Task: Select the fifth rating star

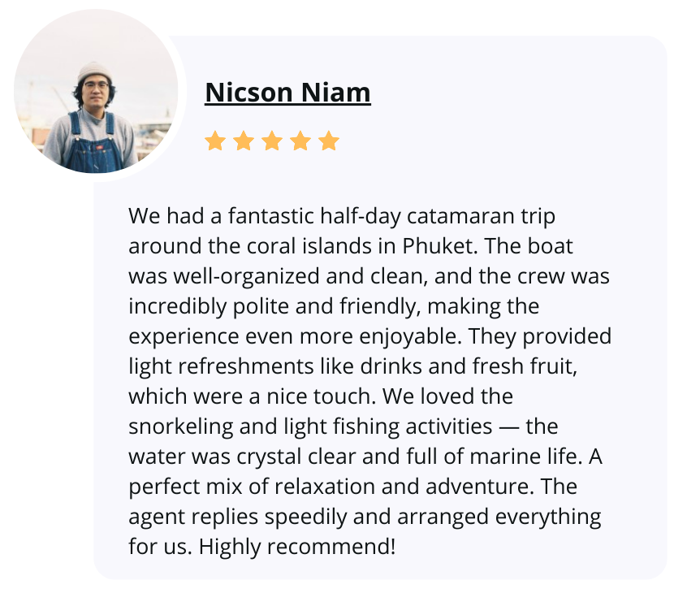Action: click(x=329, y=141)
